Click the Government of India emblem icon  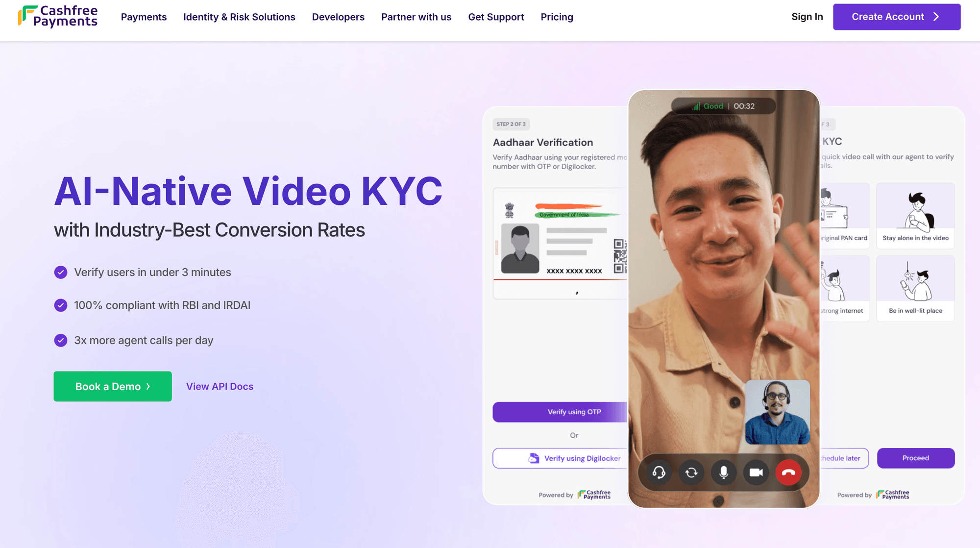510,211
